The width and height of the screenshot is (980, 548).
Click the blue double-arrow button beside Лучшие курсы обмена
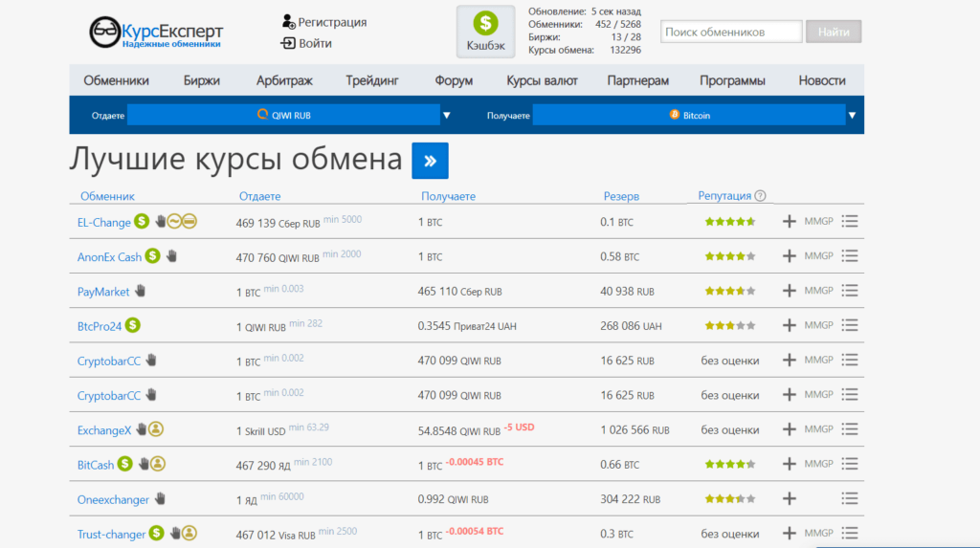click(x=430, y=161)
